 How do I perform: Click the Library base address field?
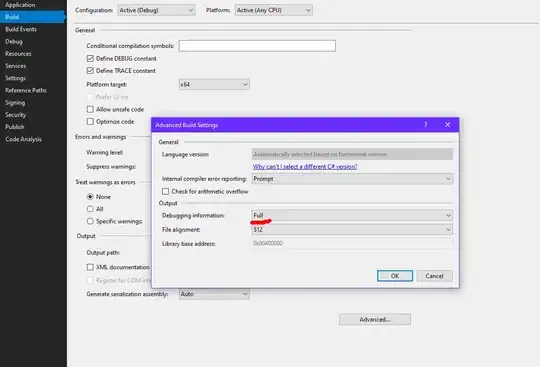352,243
